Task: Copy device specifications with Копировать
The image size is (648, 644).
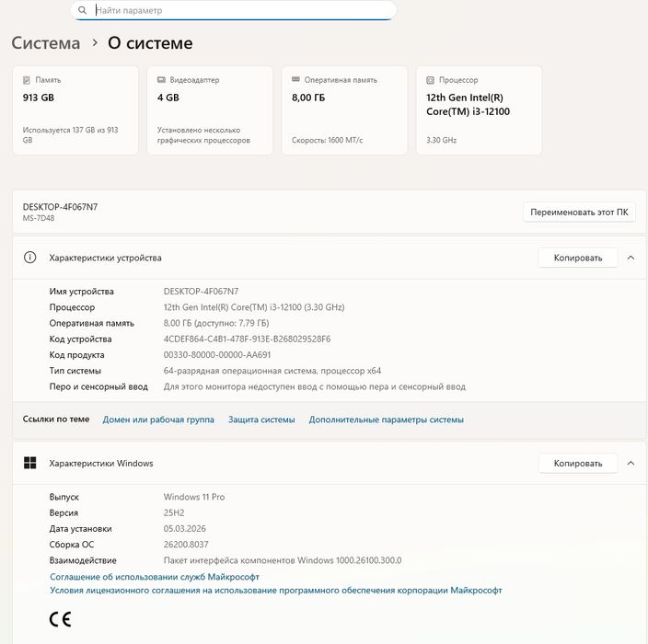Action: point(578,258)
